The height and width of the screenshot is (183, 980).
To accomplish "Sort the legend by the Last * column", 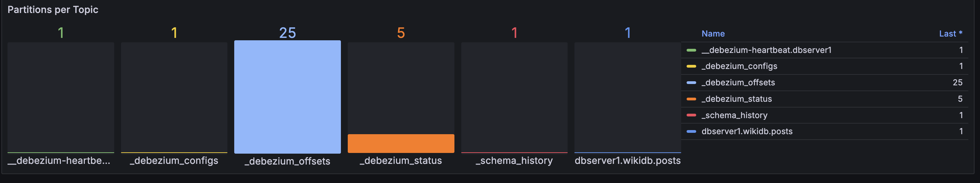I will click(x=950, y=34).
